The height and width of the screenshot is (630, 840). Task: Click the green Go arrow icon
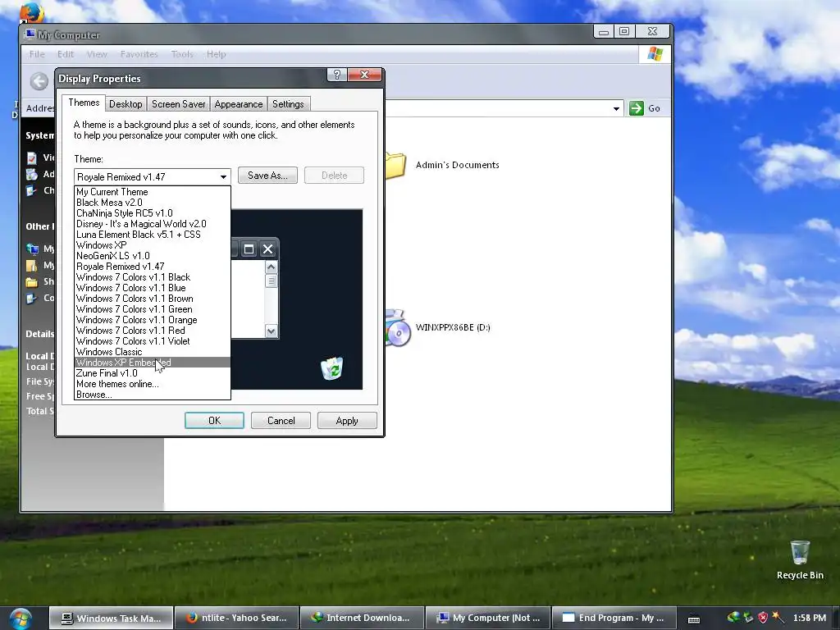coord(636,108)
